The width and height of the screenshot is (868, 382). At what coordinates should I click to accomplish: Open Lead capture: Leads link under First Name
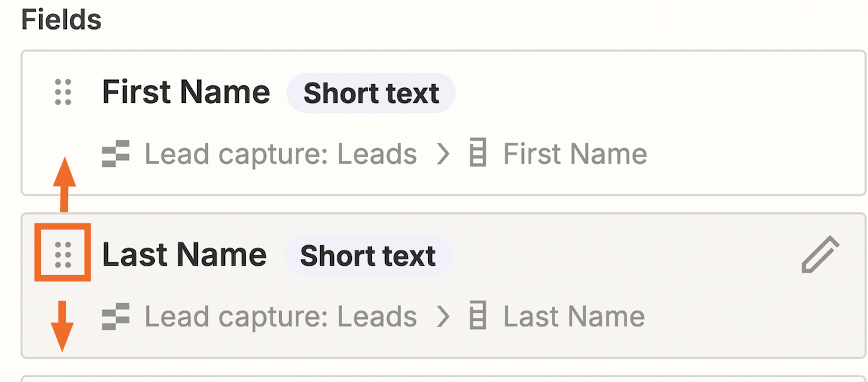pos(281,155)
